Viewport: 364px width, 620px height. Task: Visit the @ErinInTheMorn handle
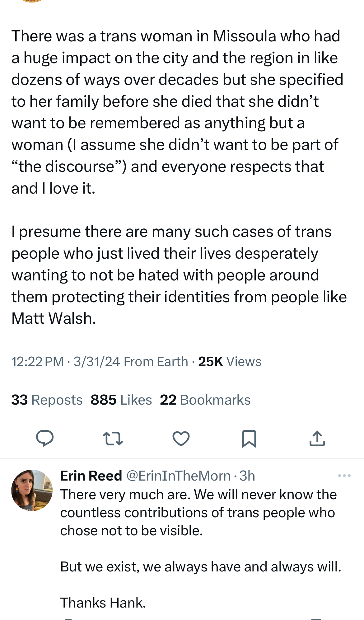[178, 476]
